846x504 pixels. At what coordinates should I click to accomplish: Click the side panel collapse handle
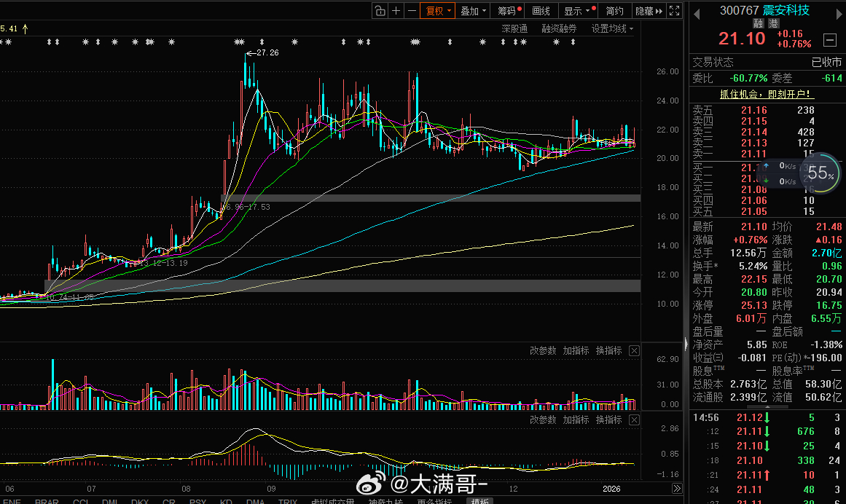tap(686, 343)
